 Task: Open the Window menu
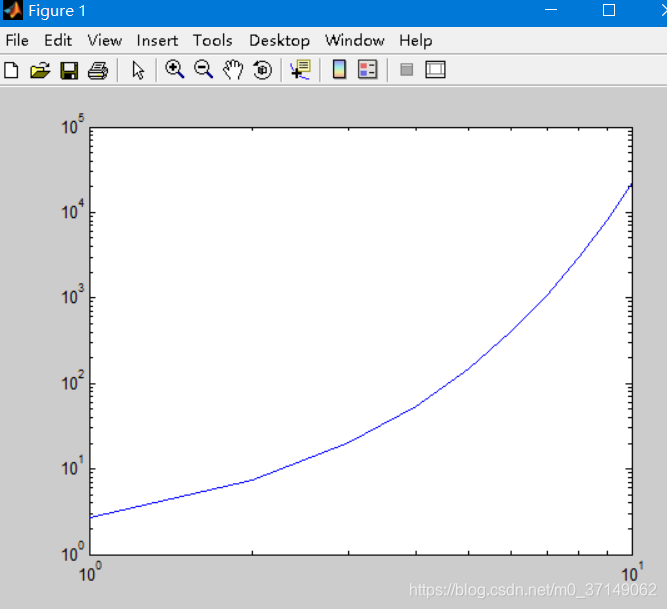point(355,41)
